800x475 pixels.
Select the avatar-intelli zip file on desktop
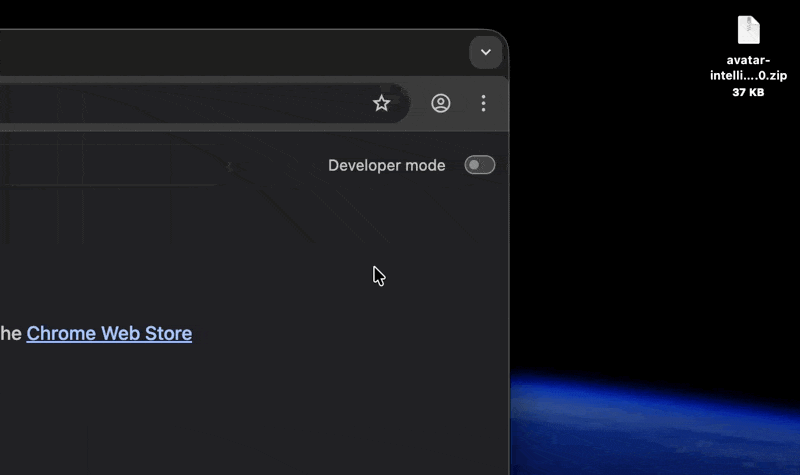coord(748,30)
